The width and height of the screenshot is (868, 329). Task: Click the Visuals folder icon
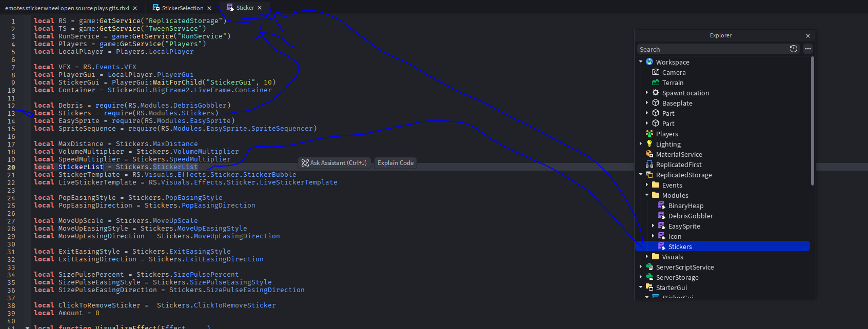[x=656, y=257]
